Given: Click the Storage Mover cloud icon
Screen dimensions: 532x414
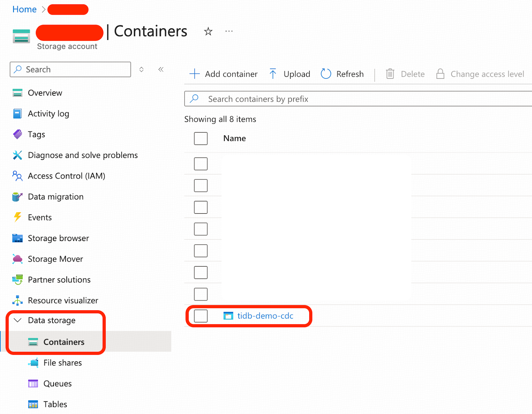Looking at the screenshot, I should click(x=17, y=259).
